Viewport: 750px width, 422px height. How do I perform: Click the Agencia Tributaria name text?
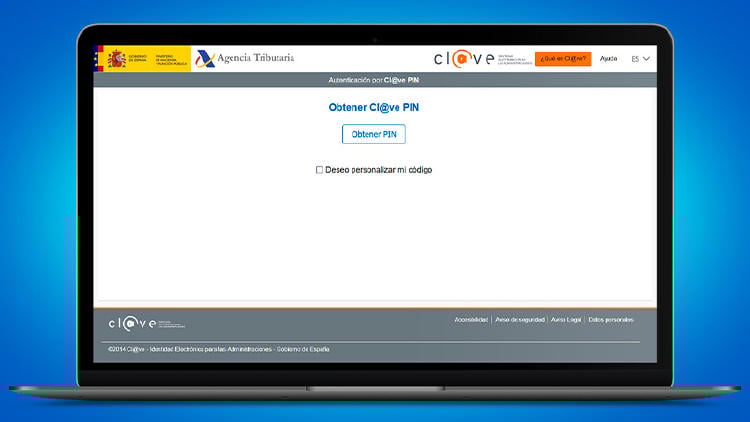[x=257, y=58]
